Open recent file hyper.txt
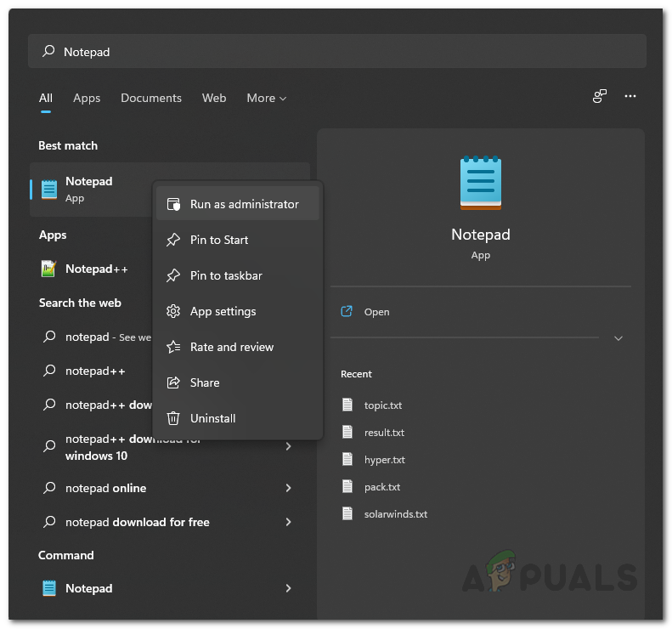The width and height of the screenshot is (672, 629). tap(385, 460)
